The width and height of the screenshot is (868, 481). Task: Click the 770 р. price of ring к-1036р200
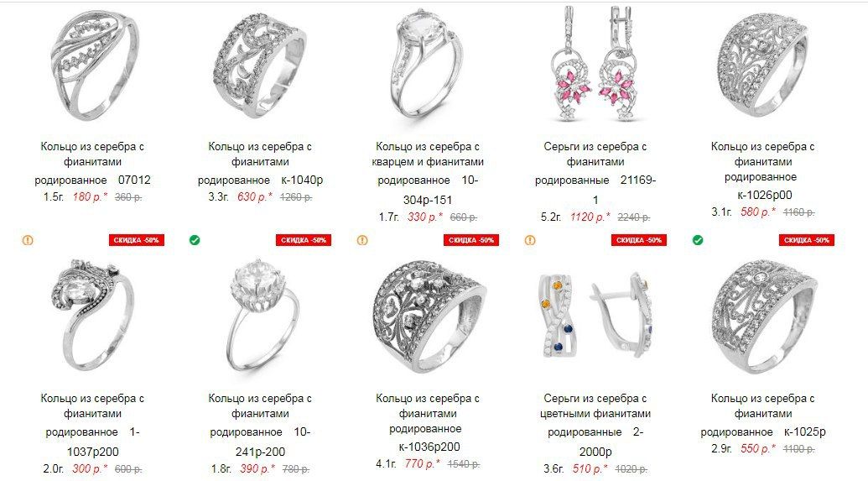tap(423, 464)
